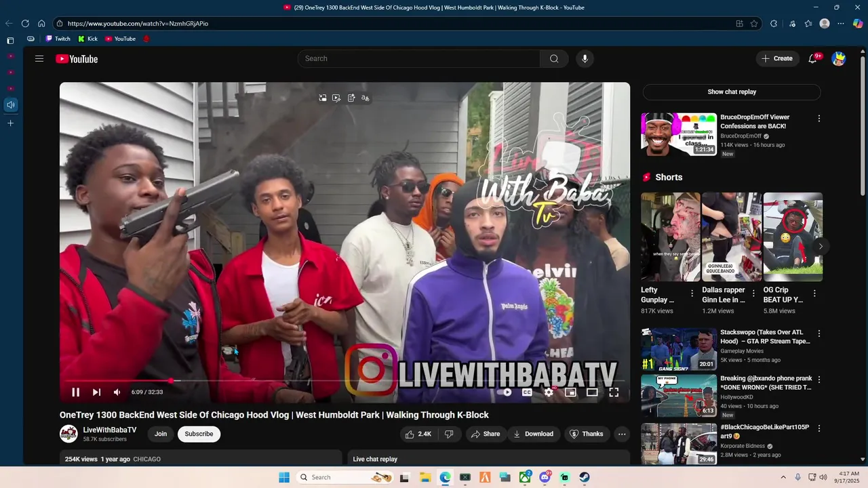Open options for jbxando prank video
This screenshot has width=868, height=488.
tap(818, 380)
